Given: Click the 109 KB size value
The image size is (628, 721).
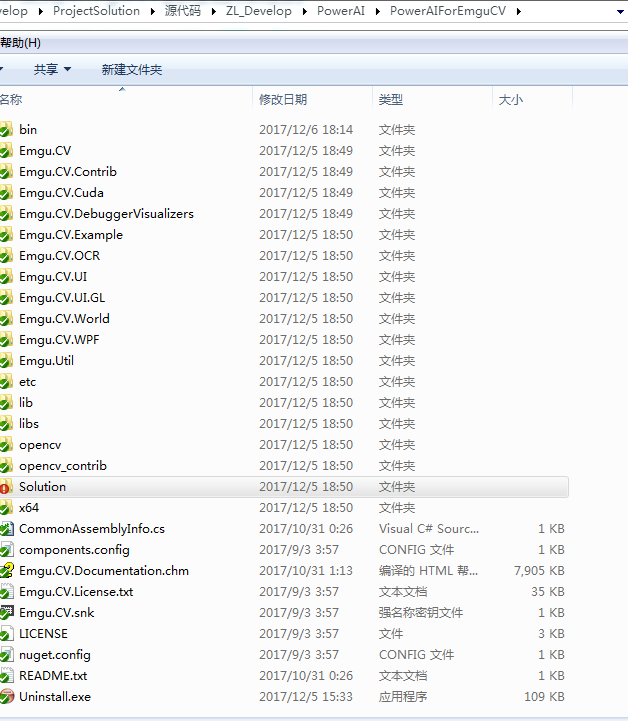Looking at the screenshot, I should tap(544, 697).
